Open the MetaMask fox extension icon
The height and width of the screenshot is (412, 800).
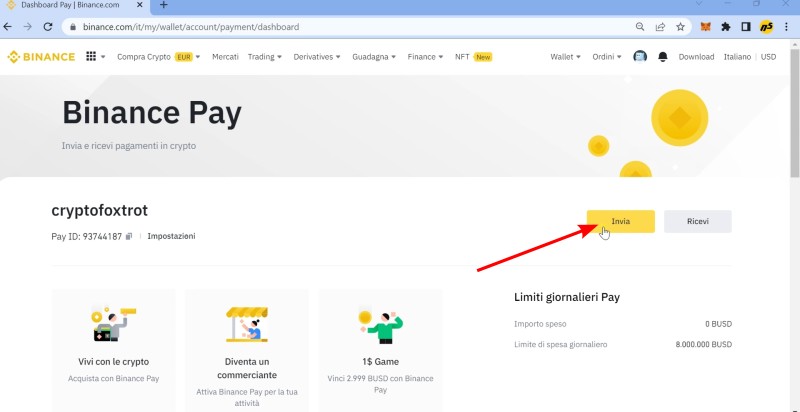click(705, 27)
